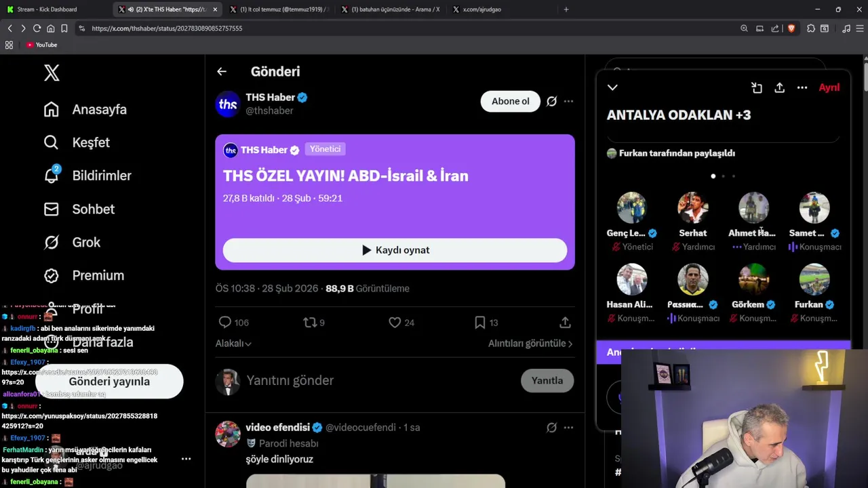The height and width of the screenshot is (488, 868).
Task: Open Keşfet search page
Action: pos(77,142)
